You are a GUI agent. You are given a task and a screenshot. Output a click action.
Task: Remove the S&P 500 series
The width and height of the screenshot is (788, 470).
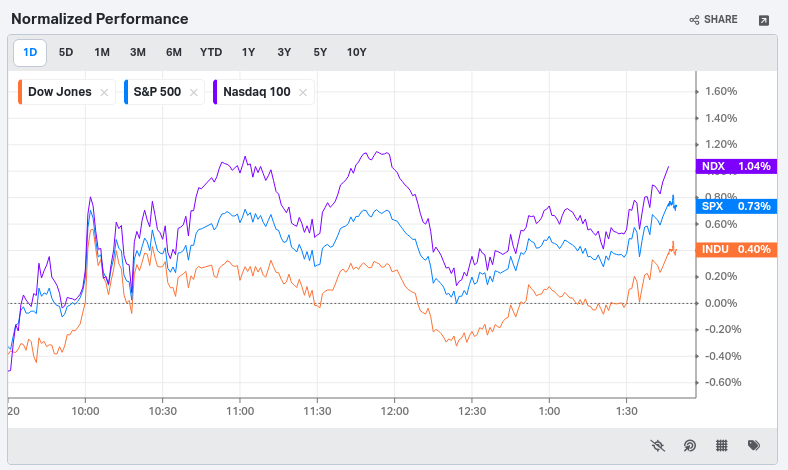click(194, 92)
